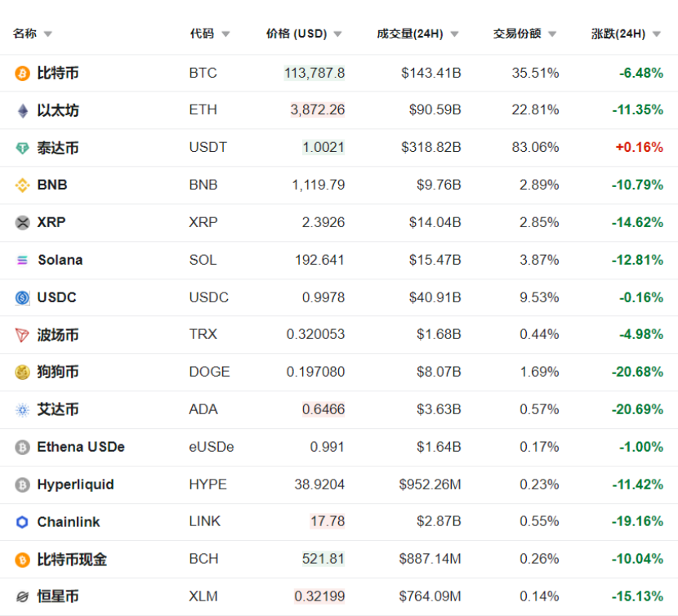
Task: Click the TRON red triangle icon
Action: [x=22, y=335]
